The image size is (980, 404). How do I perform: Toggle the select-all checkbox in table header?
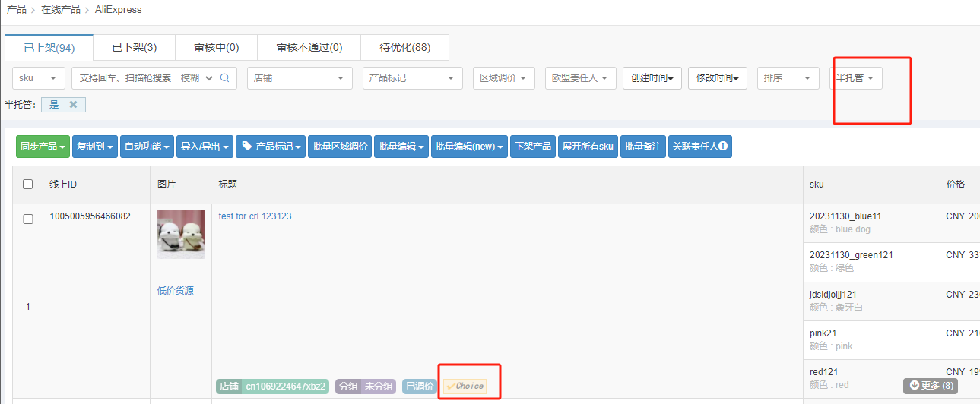(x=28, y=184)
